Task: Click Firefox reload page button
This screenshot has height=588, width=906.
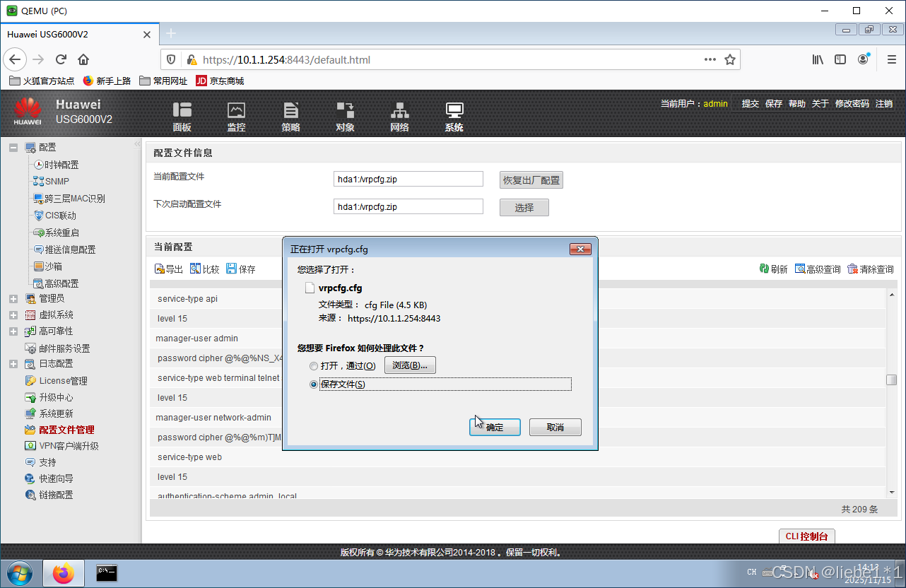Action: pos(61,59)
